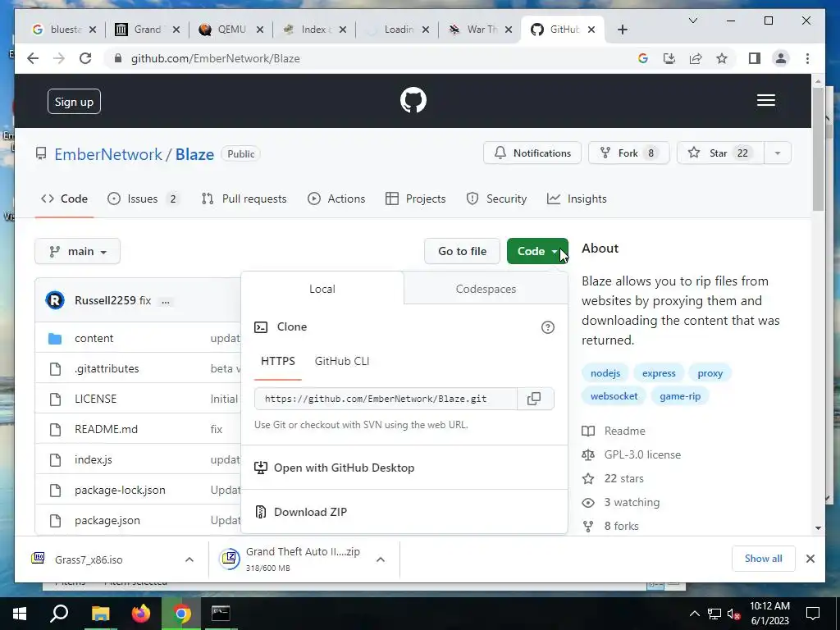Switch to the Codespaces tab
The height and width of the screenshot is (630, 840).
point(486,289)
